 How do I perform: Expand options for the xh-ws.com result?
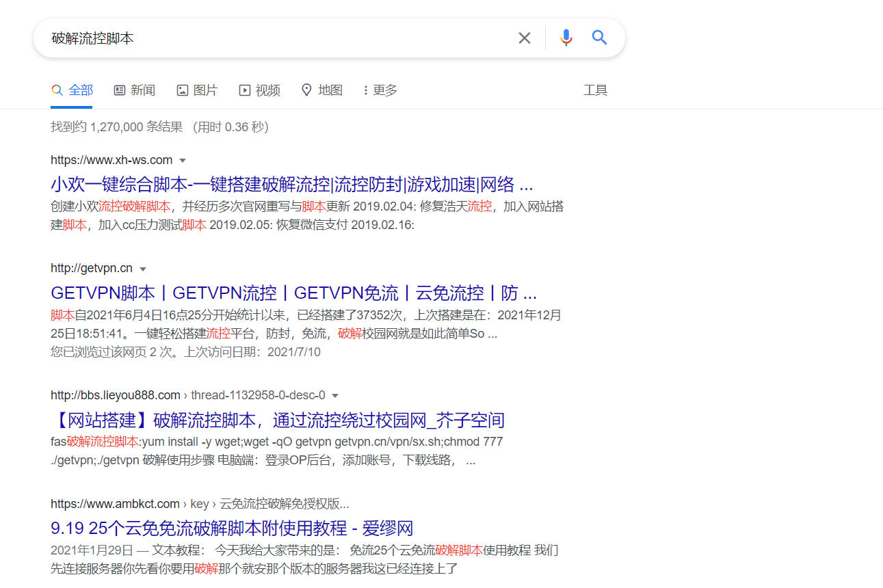183,159
